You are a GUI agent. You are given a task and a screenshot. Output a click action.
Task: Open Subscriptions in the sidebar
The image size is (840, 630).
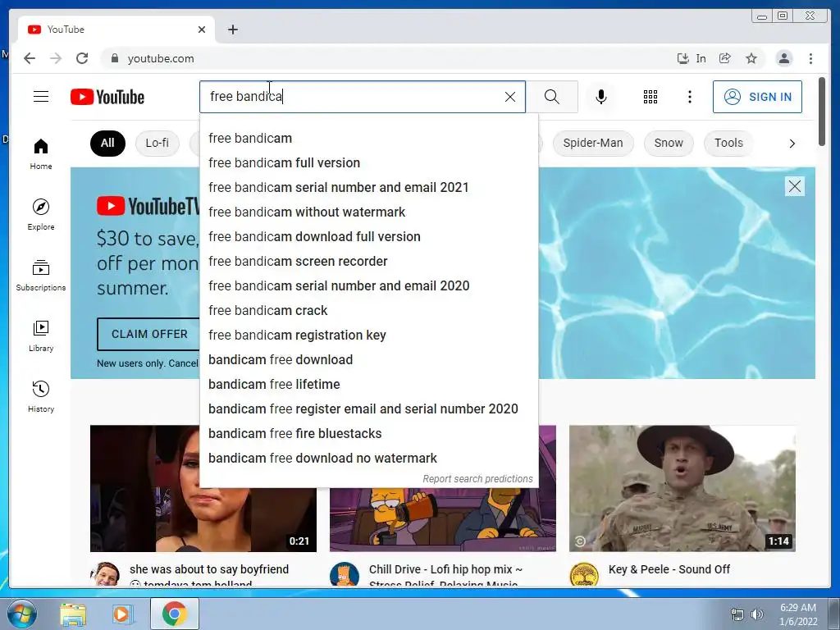point(41,276)
